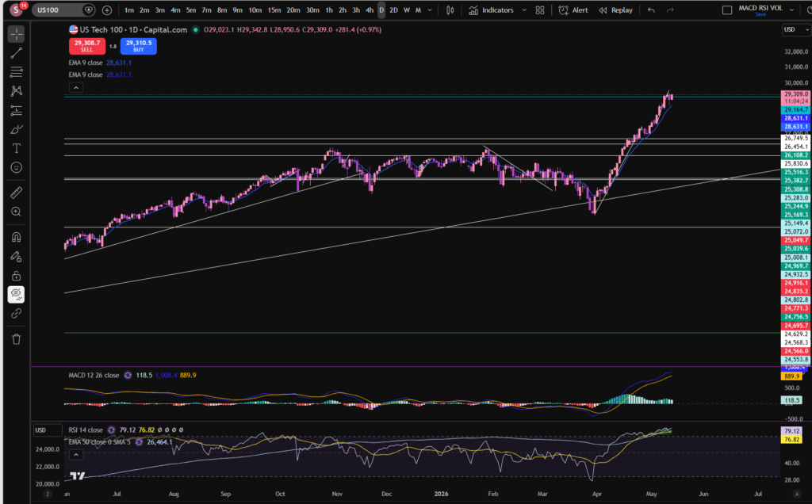This screenshot has width=812, height=504.
Task: Click the redo arrow
Action: [670, 10]
